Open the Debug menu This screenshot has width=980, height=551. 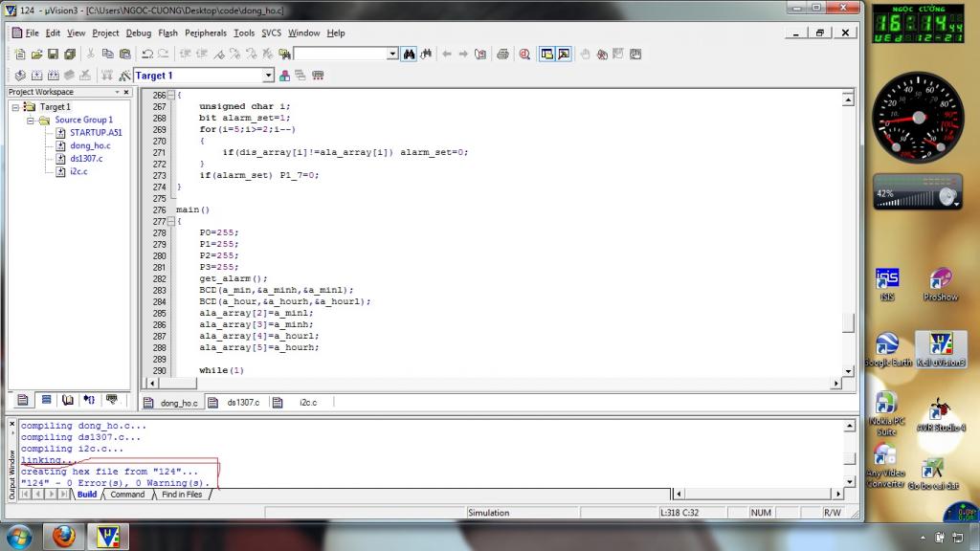[x=138, y=33]
